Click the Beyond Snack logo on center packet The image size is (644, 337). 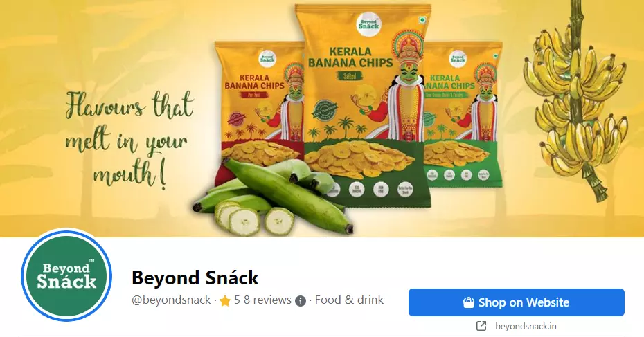coord(369,25)
